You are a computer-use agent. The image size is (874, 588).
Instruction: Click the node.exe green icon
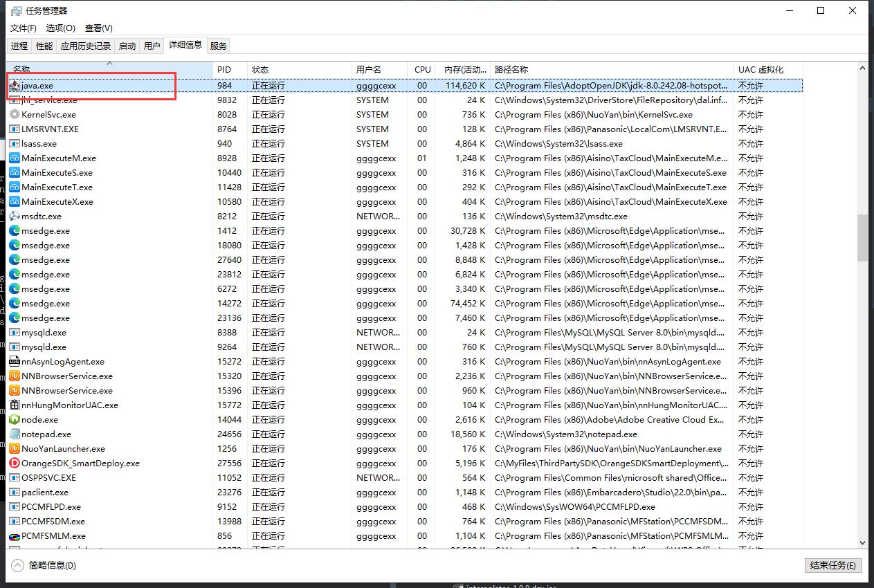coord(15,420)
